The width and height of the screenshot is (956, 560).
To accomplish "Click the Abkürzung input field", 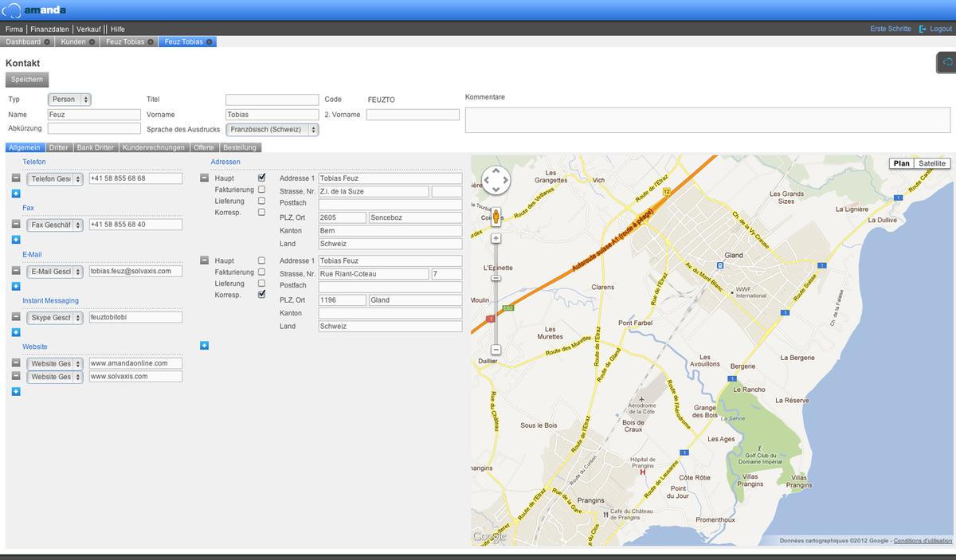I will [x=94, y=128].
